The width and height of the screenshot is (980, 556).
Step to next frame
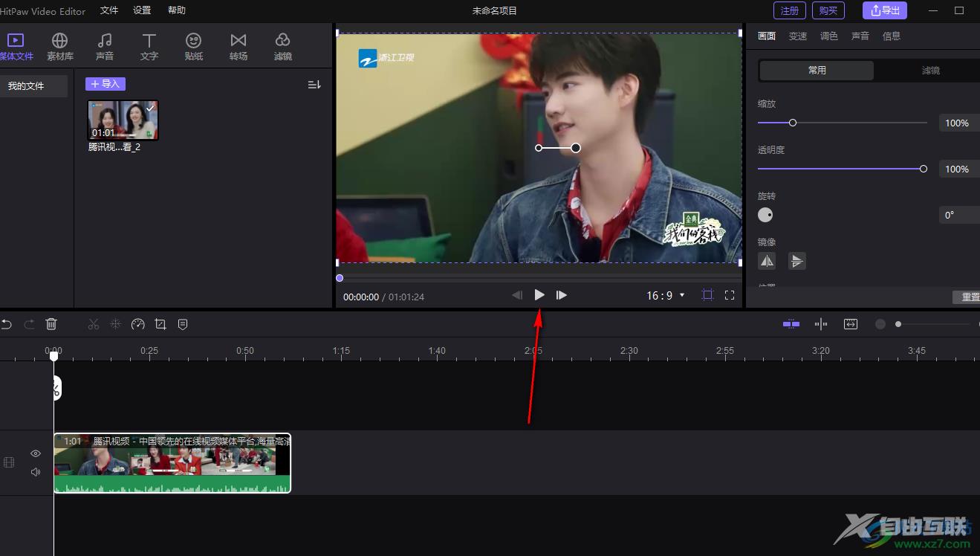click(x=562, y=295)
